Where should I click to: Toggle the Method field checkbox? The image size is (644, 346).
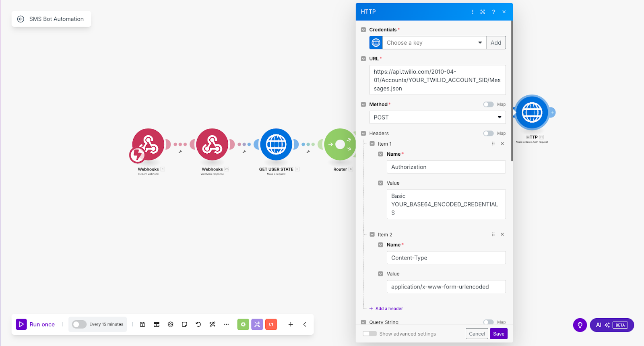363,104
